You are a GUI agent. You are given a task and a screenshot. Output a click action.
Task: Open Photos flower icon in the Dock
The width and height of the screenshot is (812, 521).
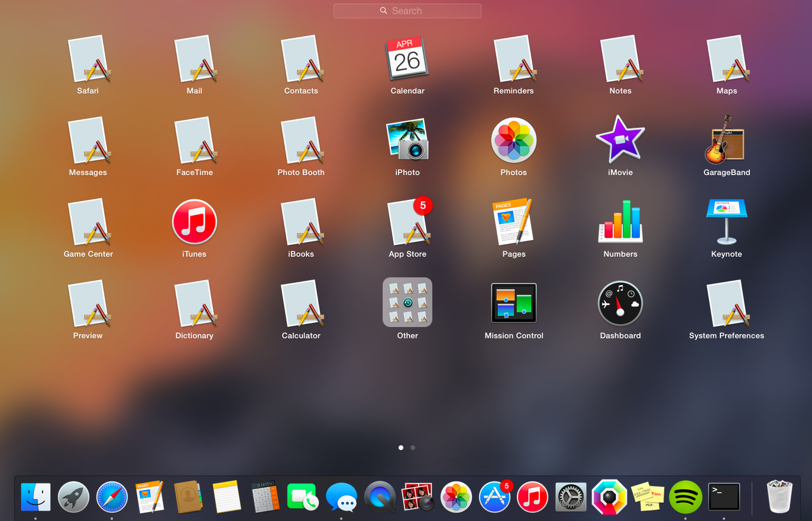457,497
